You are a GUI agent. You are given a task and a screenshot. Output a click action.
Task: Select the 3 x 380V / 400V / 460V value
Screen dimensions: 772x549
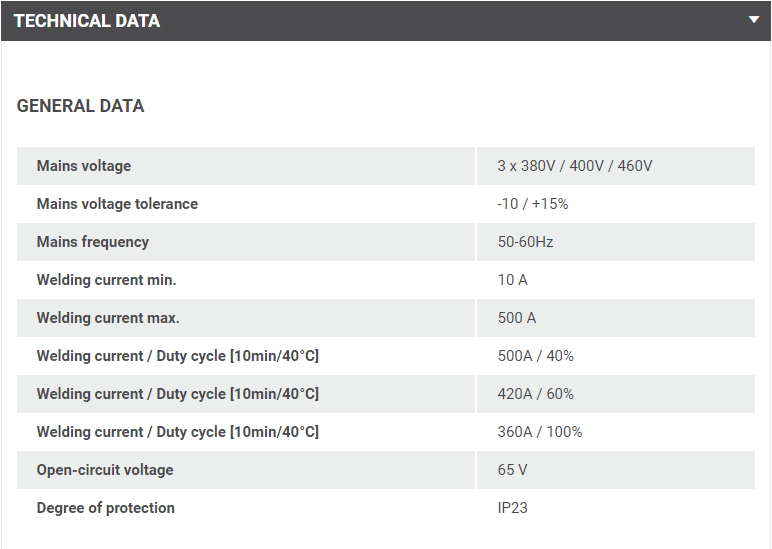pyautogui.click(x=574, y=166)
